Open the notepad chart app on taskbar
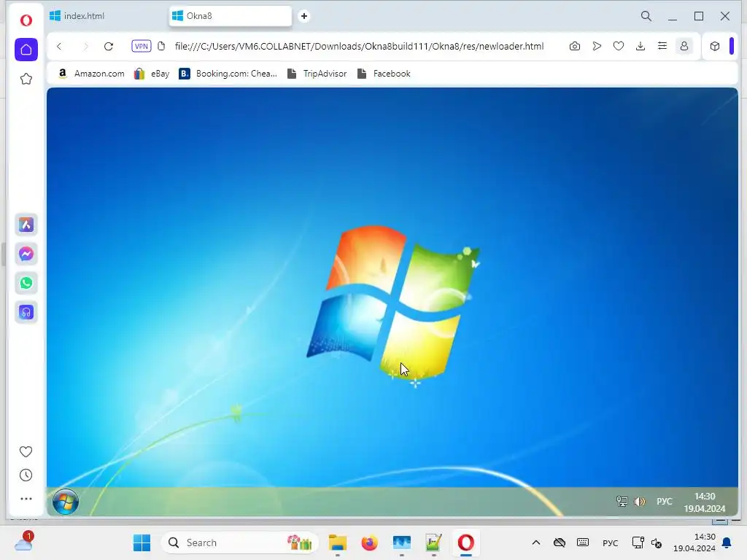This screenshot has width=747, height=560. pos(433,542)
